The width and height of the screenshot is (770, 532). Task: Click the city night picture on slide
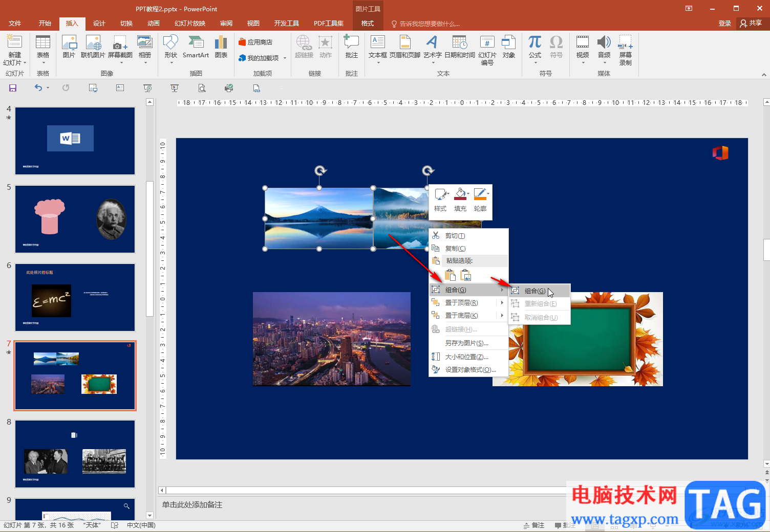(x=331, y=339)
